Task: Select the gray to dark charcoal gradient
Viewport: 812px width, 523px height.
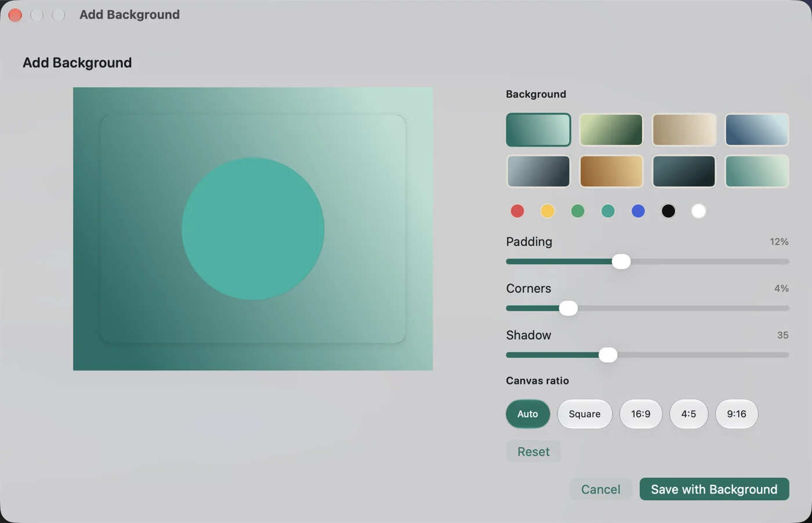Action: 538,172
